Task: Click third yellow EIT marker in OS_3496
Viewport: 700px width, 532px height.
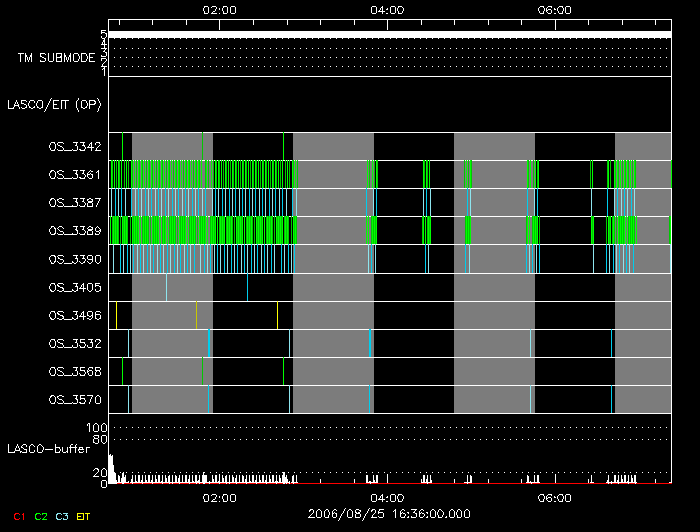Action: (277, 316)
